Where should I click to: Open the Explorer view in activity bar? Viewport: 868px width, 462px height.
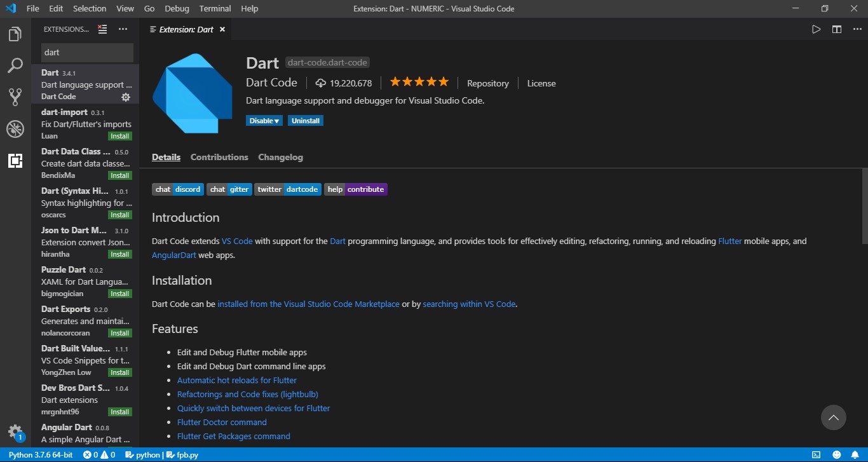pos(15,34)
